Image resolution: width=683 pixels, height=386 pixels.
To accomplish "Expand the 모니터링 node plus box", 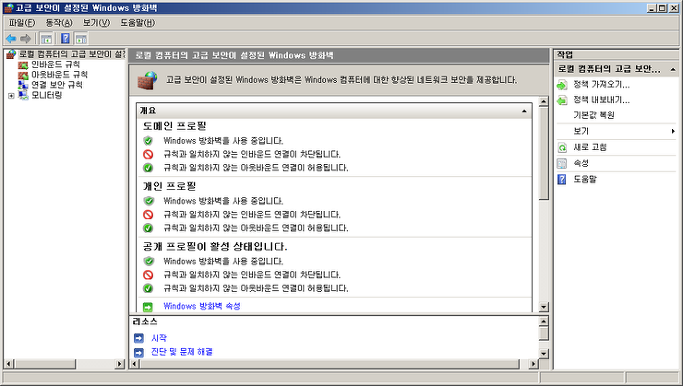I will coord(11,95).
